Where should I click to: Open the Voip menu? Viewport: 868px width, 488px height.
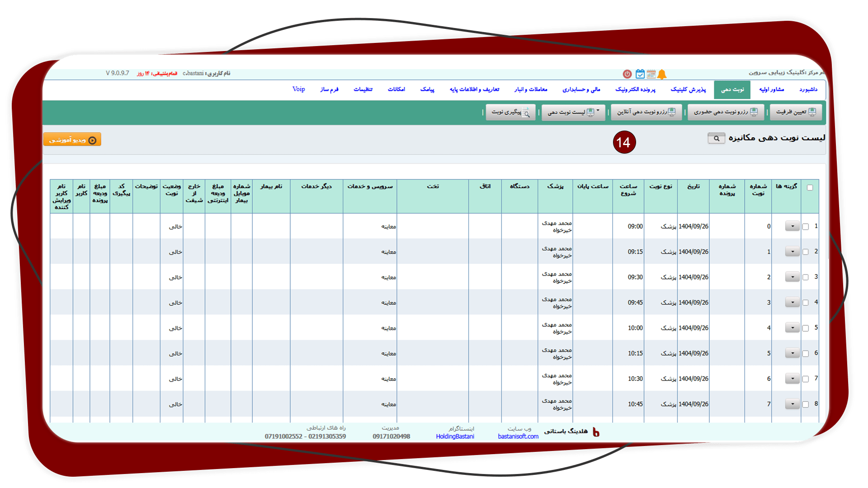298,89
